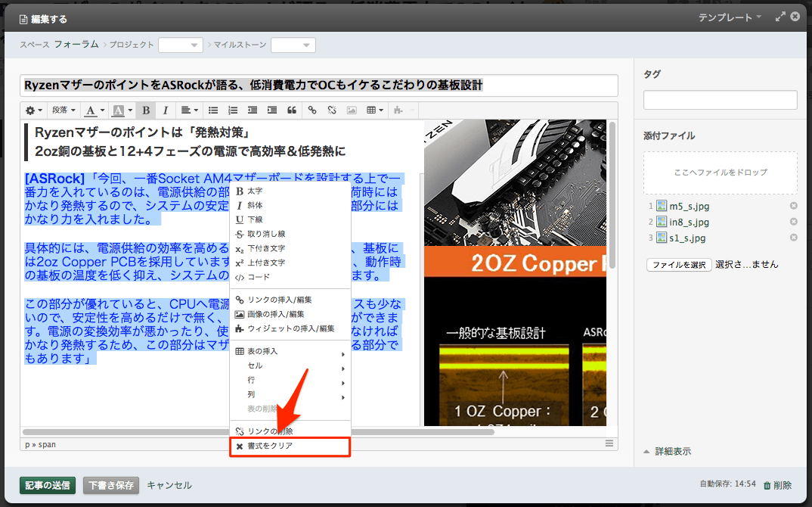Choose 下線 underline in the context menu
This screenshot has height=507, width=812.
(x=290, y=219)
